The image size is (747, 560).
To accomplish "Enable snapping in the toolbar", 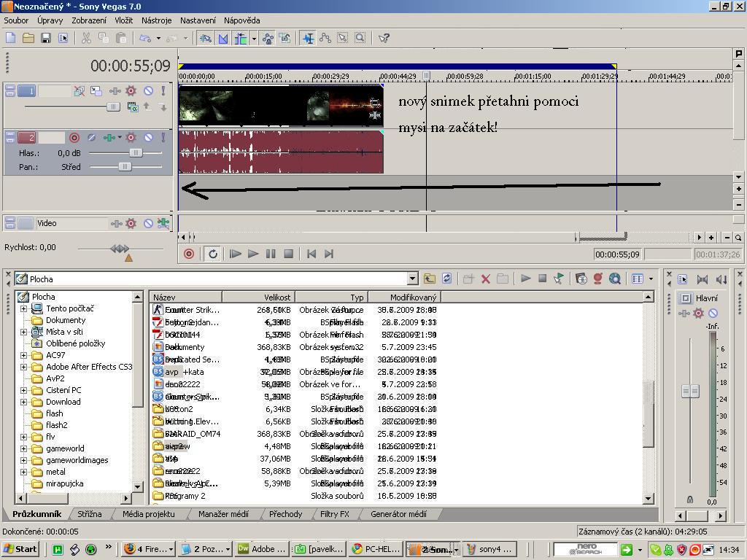I will 206,38.
